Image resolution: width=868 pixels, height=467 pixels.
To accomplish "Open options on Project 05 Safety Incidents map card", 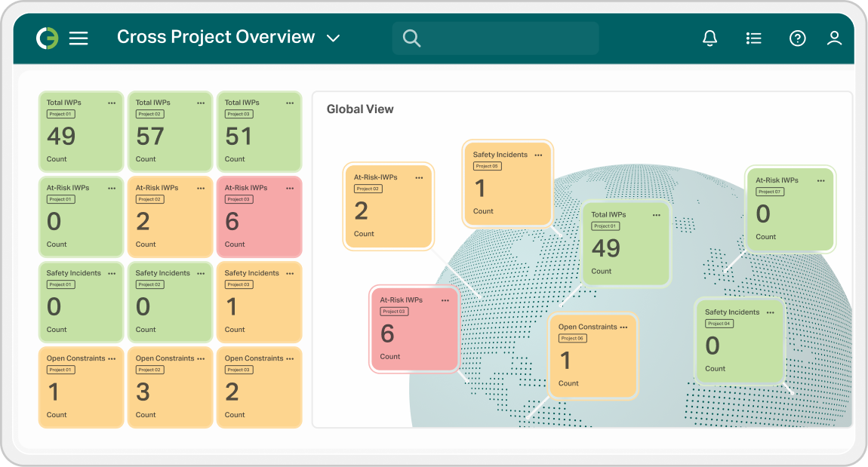I will click(x=538, y=155).
